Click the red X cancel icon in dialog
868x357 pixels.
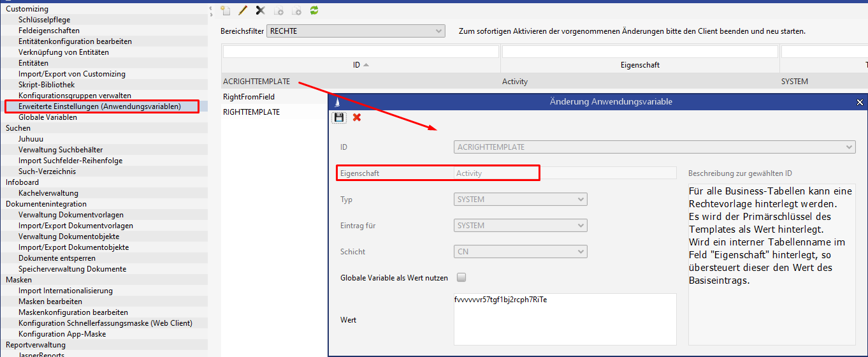tap(357, 117)
